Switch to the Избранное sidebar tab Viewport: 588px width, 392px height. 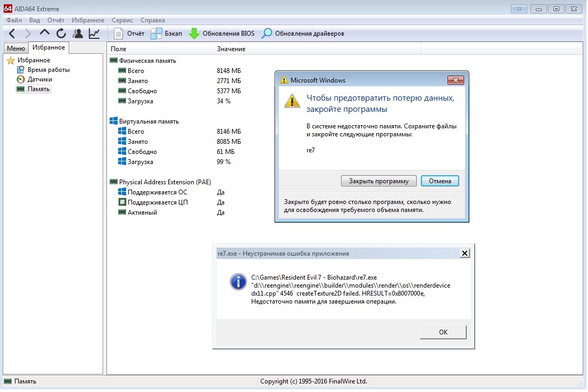click(49, 47)
